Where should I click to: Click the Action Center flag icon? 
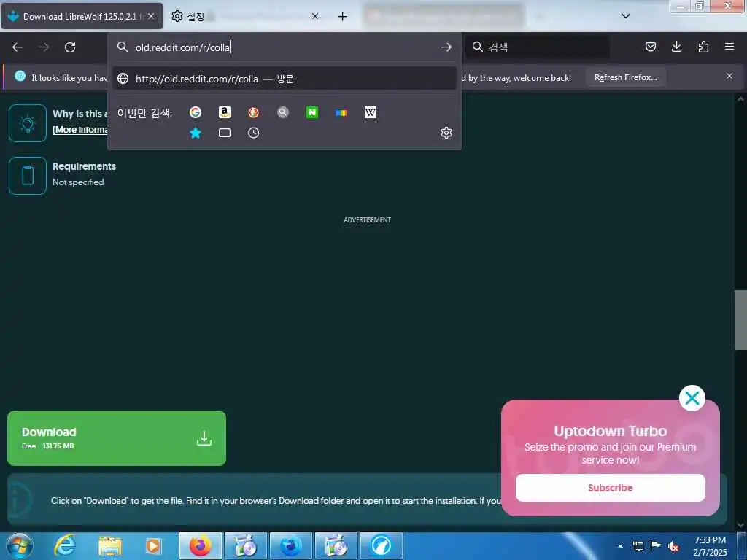656,546
